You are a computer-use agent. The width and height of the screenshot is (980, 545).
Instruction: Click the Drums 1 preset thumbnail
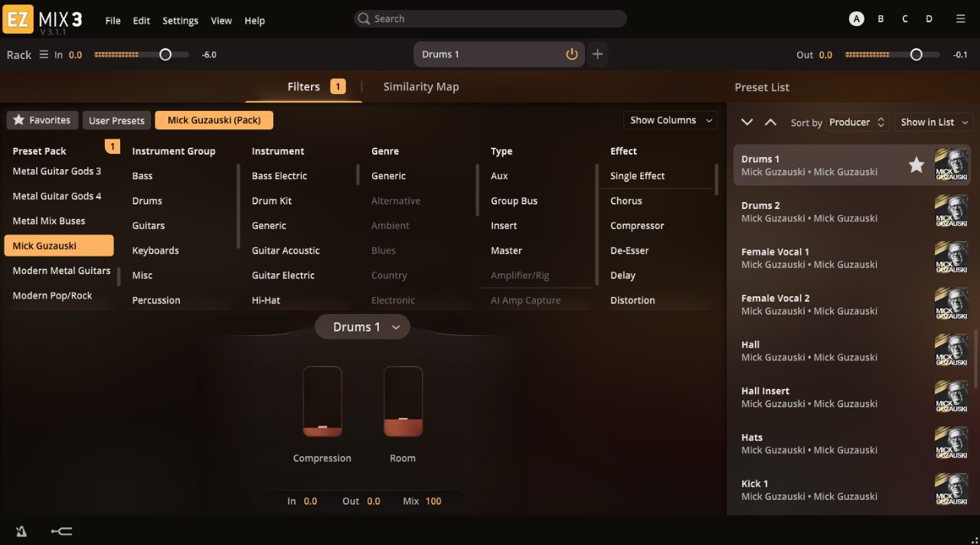pyautogui.click(x=952, y=165)
